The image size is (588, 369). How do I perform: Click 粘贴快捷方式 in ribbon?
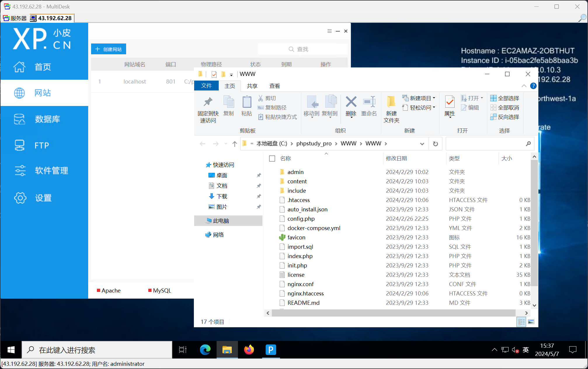click(277, 117)
